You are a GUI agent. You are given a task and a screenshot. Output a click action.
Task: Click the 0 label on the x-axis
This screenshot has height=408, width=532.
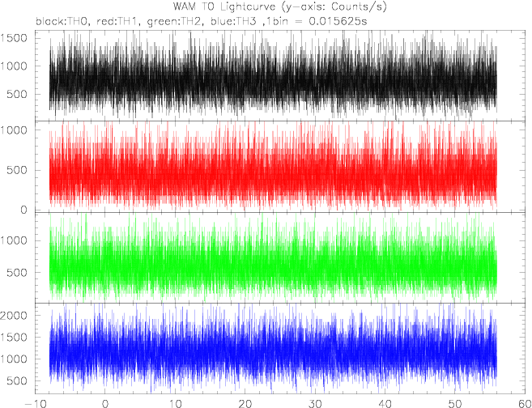[105, 404]
